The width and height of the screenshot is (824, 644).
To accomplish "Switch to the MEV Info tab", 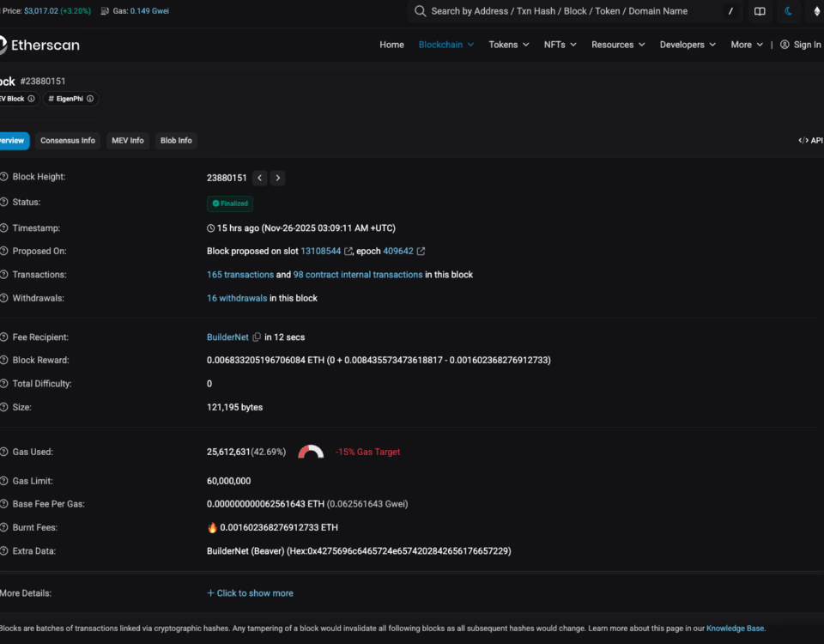I will coord(127,140).
